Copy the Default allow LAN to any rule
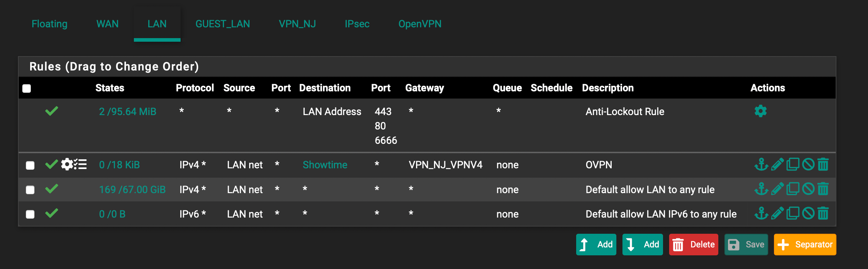This screenshot has width=868, height=269. coord(793,189)
